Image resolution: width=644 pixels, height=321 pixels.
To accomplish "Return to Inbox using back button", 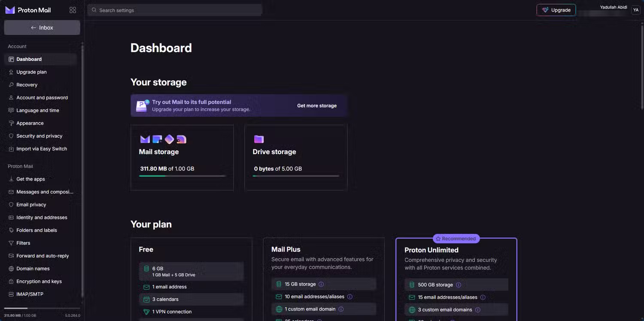I will pos(42,27).
